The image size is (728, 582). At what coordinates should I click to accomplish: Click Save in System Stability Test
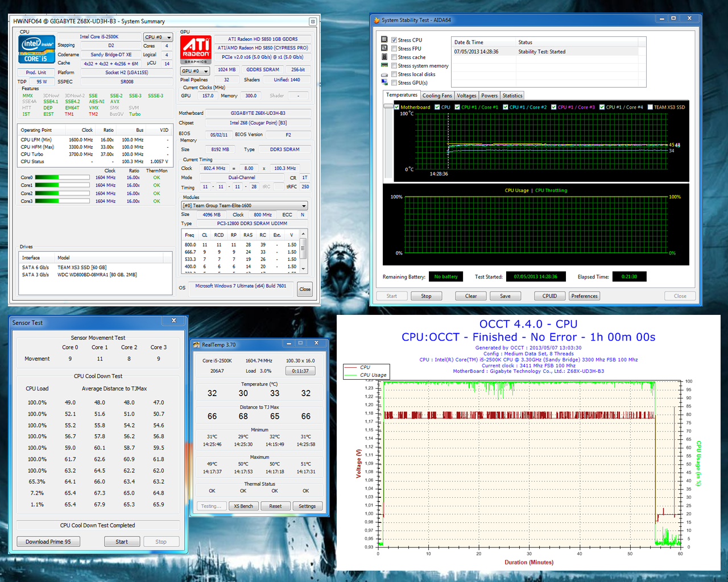coord(505,296)
